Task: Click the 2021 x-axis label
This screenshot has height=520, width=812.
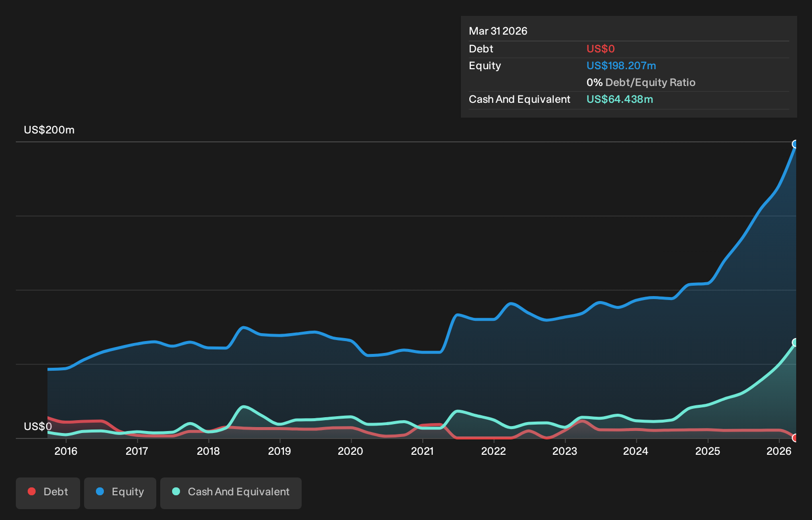Action: click(422, 451)
